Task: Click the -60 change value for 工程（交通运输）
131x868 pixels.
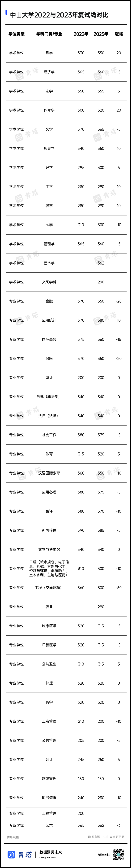Action: [x=119, y=588]
